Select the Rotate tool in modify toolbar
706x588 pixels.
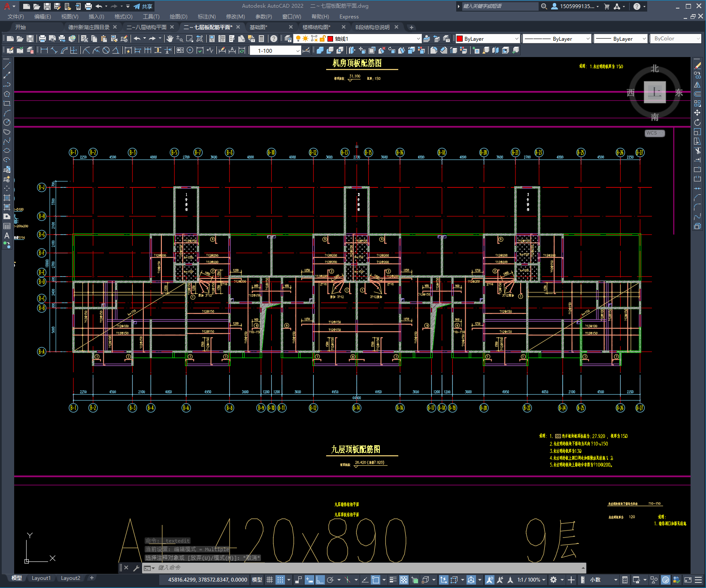point(697,122)
